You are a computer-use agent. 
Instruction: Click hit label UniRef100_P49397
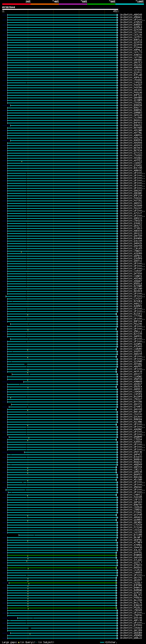click(131, 85)
